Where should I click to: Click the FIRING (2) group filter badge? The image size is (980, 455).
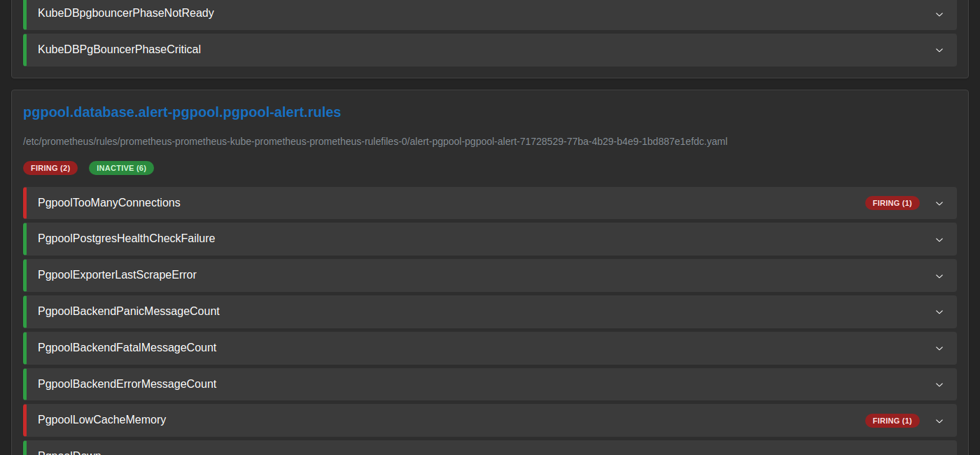coord(50,168)
